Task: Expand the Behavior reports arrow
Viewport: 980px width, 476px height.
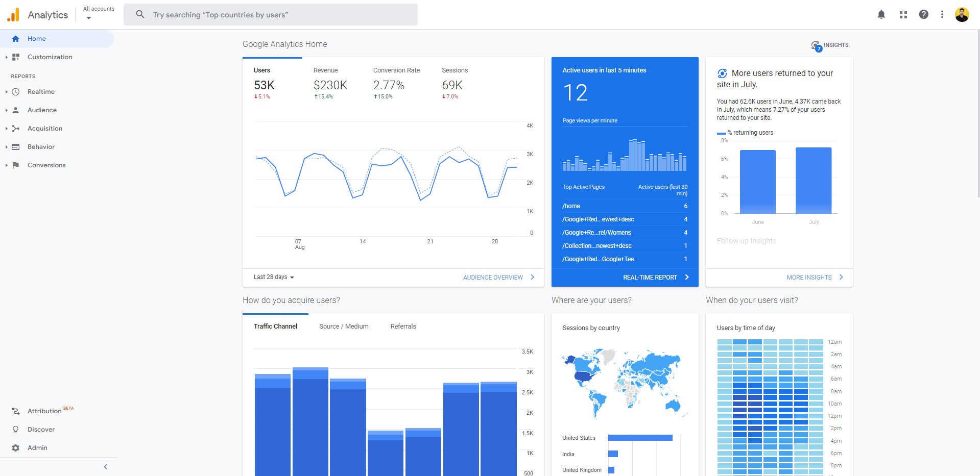Action: click(6, 147)
